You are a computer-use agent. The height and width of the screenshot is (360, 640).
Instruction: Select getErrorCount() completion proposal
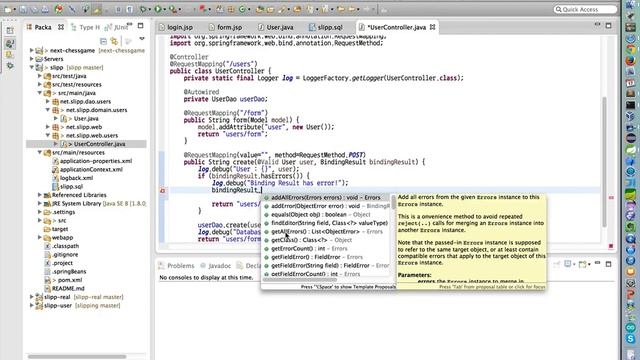(326, 249)
